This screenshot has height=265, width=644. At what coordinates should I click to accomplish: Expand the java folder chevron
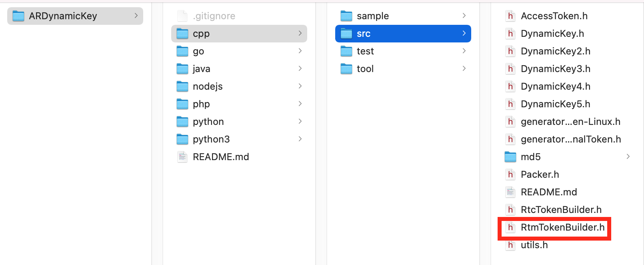(x=300, y=68)
